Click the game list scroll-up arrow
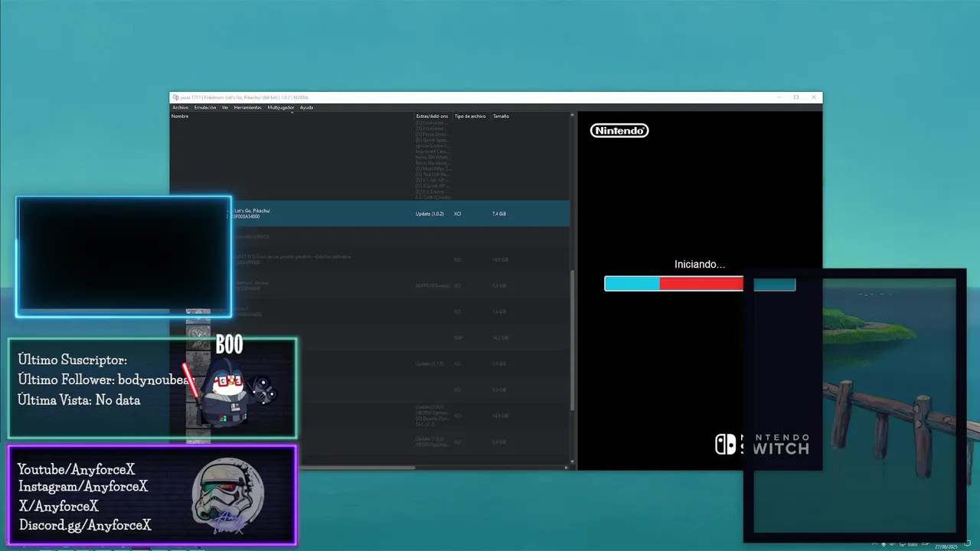 click(x=573, y=116)
